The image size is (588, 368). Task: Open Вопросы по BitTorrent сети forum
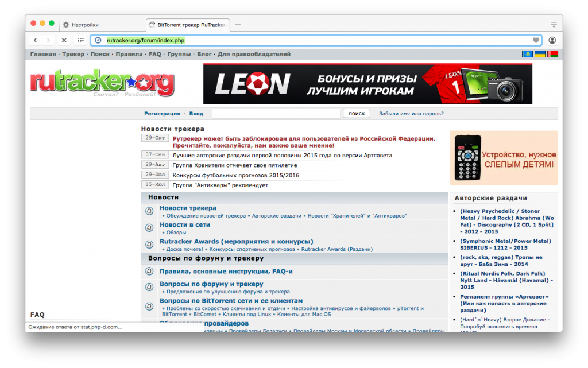tap(231, 301)
